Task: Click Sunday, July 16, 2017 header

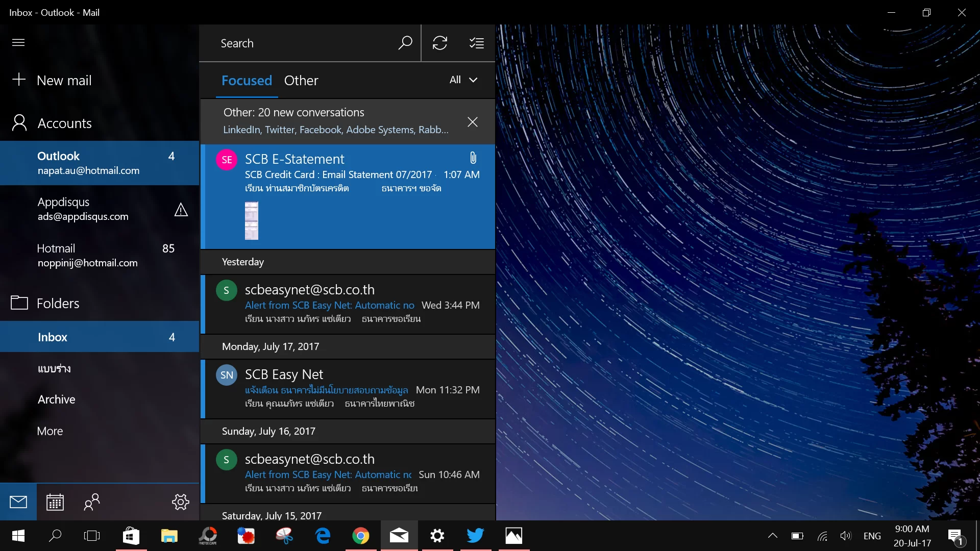Action: click(x=348, y=431)
